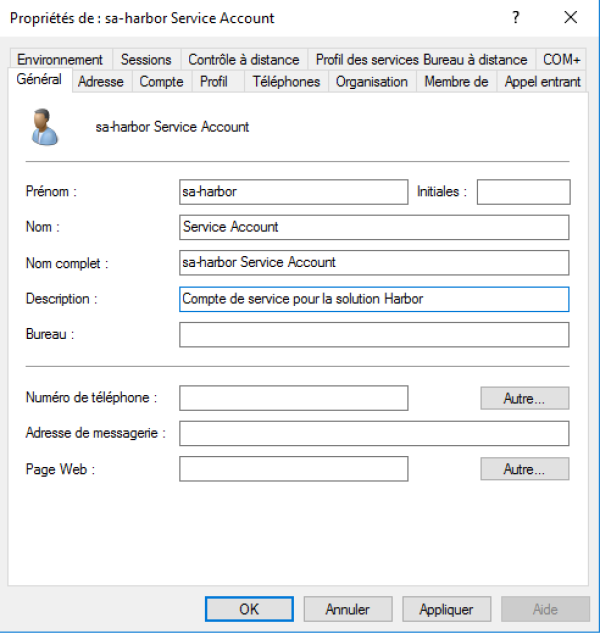Open the Appel entrant tab

click(542, 82)
